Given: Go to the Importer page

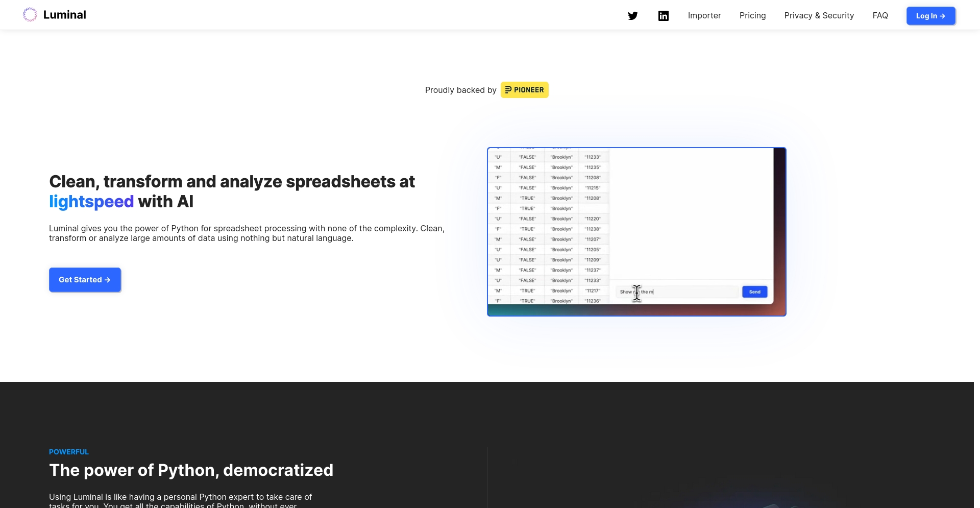Looking at the screenshot, I should (x=704, y=15).
